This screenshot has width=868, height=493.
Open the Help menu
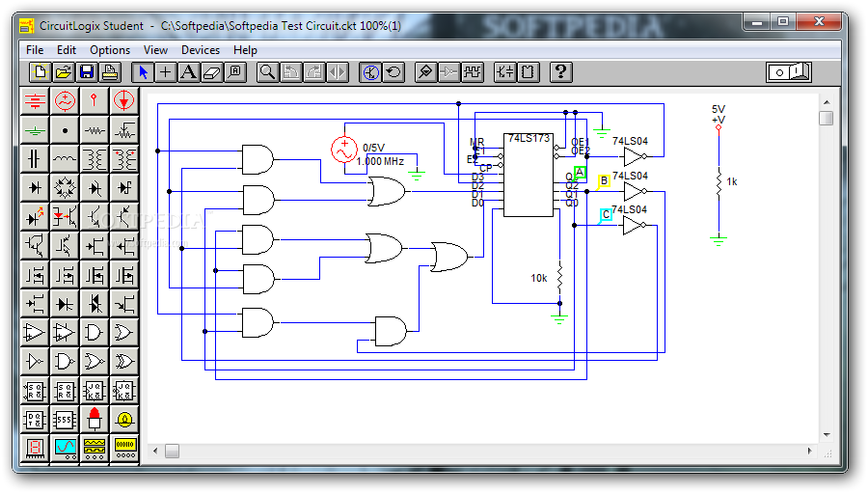pos(245,50)
